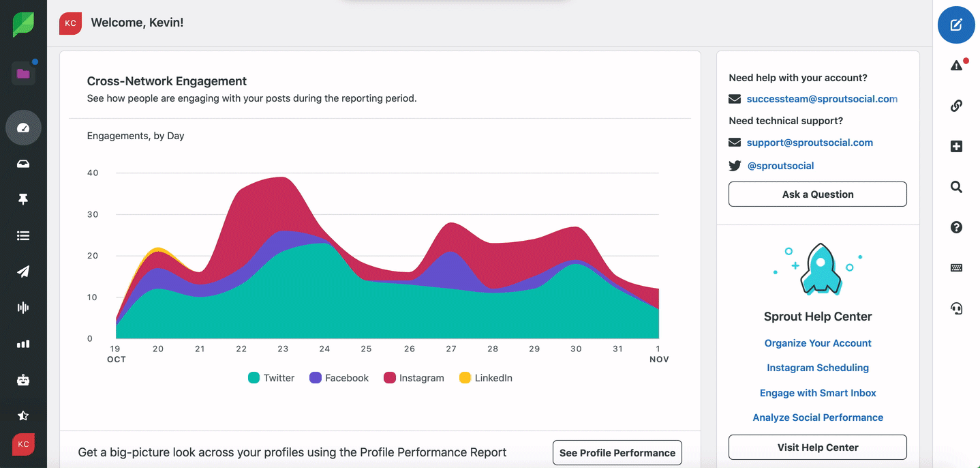The width and height of the screenshot is (980, 468).
Task: Click the KC profile avatar
Action: coord(23,444)
